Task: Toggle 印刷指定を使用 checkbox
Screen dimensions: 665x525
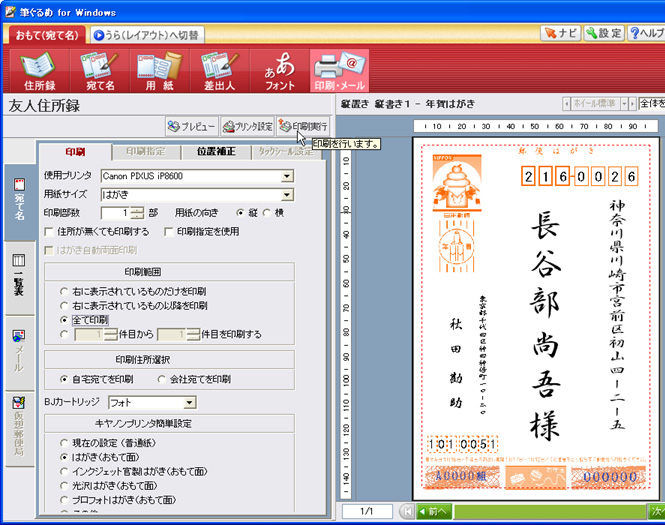Action: pos(169,232)
